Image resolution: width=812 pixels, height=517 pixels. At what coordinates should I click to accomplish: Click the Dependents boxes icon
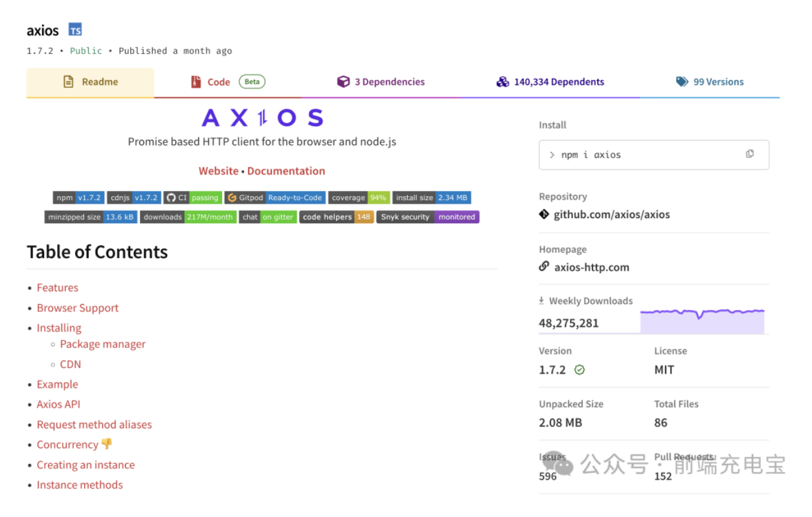(x=502, y=82)
